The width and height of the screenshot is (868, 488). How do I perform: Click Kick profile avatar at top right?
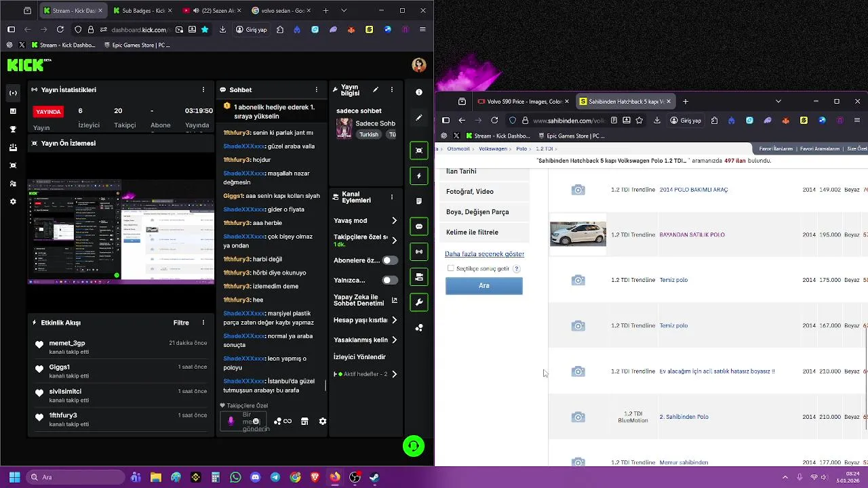click(x=418, y=65)
